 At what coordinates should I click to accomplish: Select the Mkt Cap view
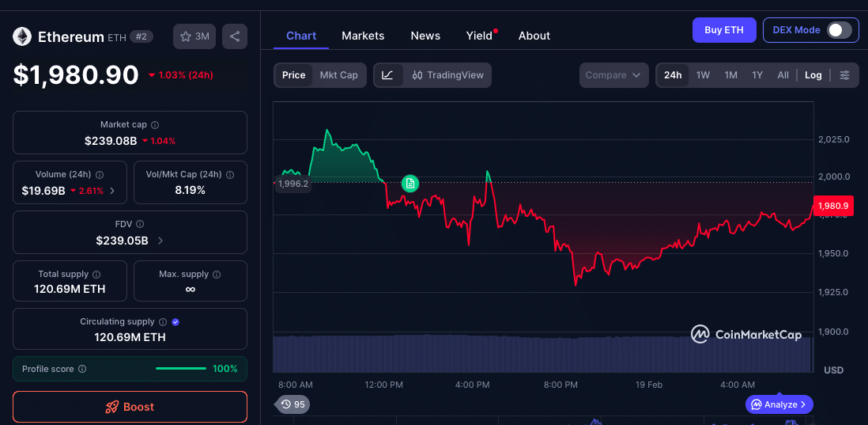[339, 75]
